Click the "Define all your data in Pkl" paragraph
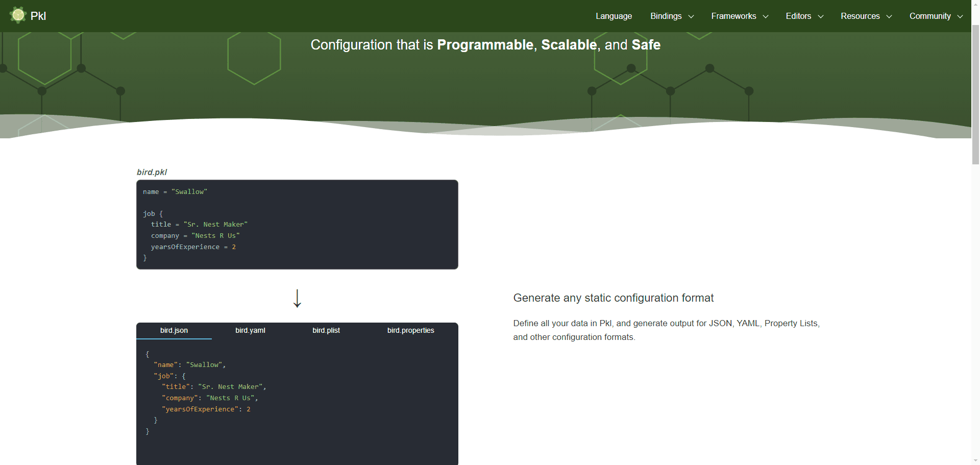This screenshot has width=980, height=465. 666,330
